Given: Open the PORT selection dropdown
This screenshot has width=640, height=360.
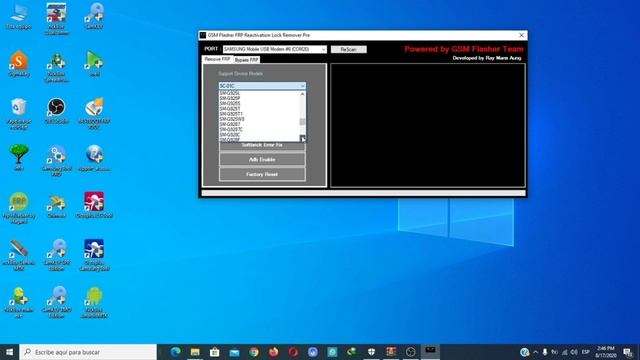Looking at the screenshot, I should [275, 49].
